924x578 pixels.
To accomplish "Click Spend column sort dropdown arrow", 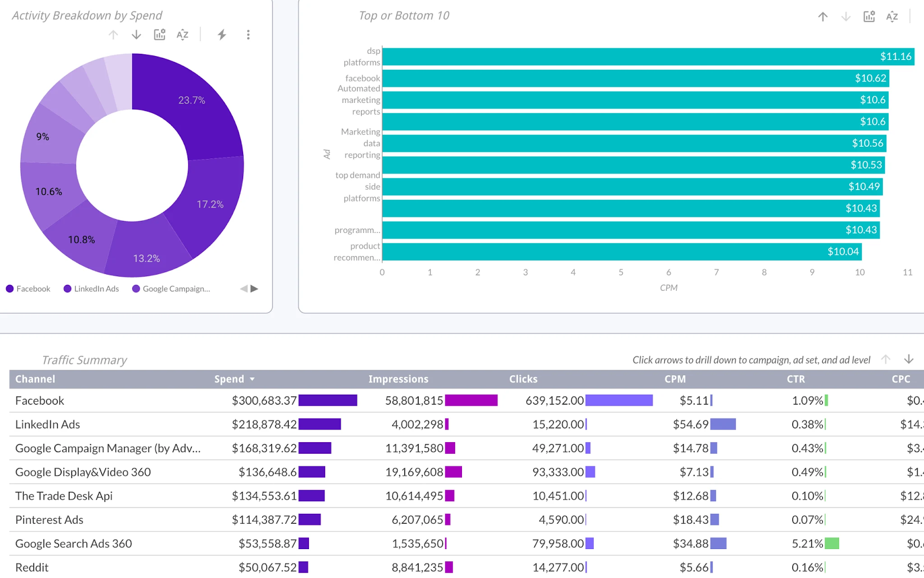I will point(252,380).
